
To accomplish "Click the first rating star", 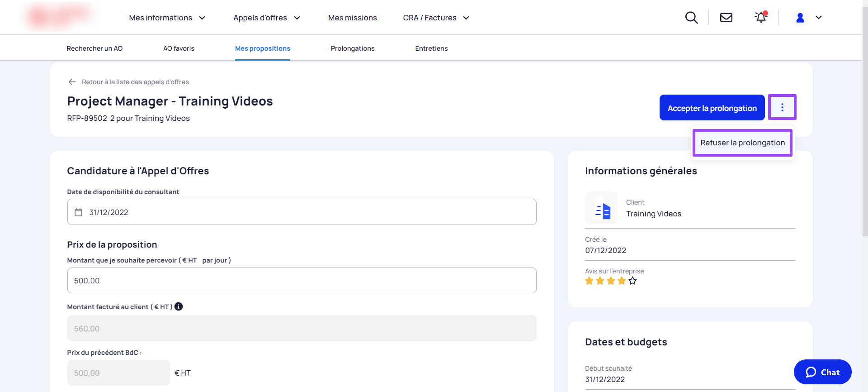I will pyautogui.click(x=589, y=281).
